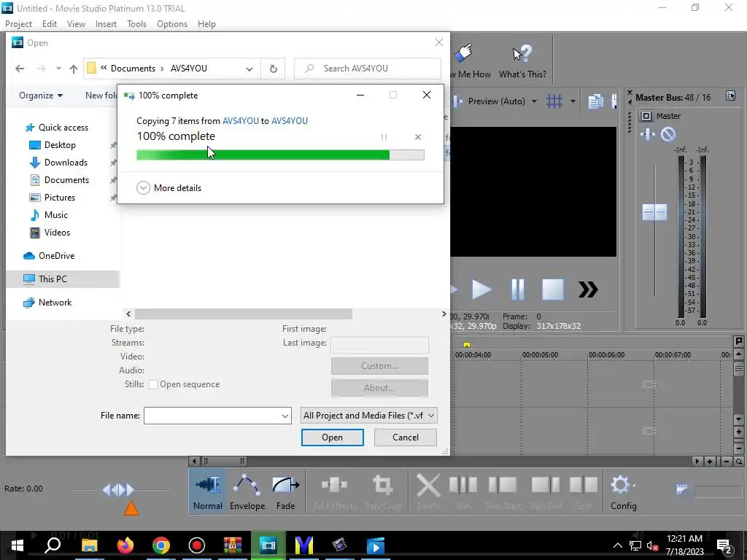Refresh the AVS4YOU folder view
The width and height of the screenshot is (747, 560).
(273, 69)
